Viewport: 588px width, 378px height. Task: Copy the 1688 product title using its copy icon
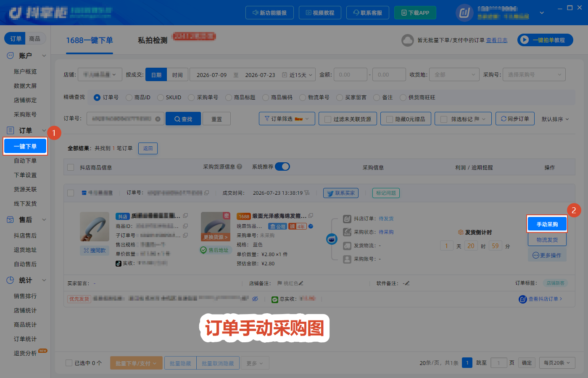311,216
